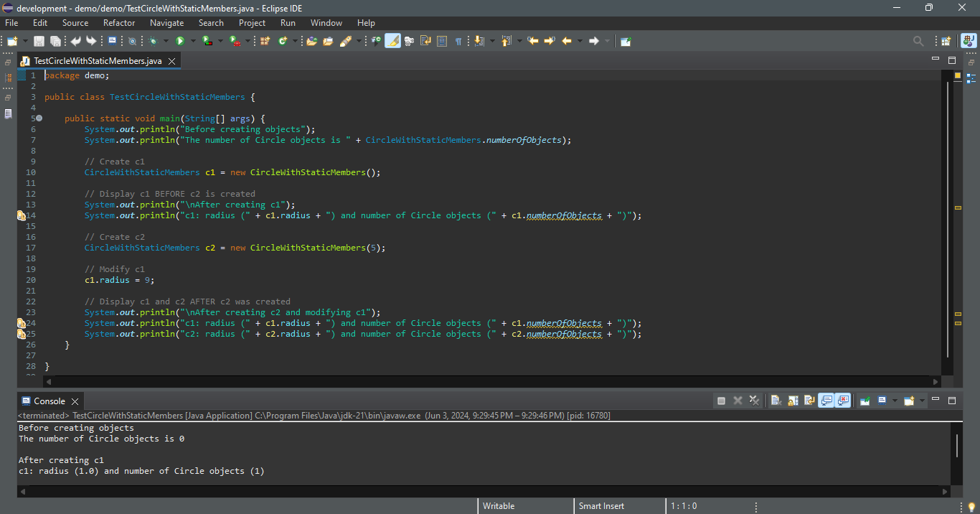Click the Save All toolbar icon
This screenshot has width=980, height=514.
[55, 41]
